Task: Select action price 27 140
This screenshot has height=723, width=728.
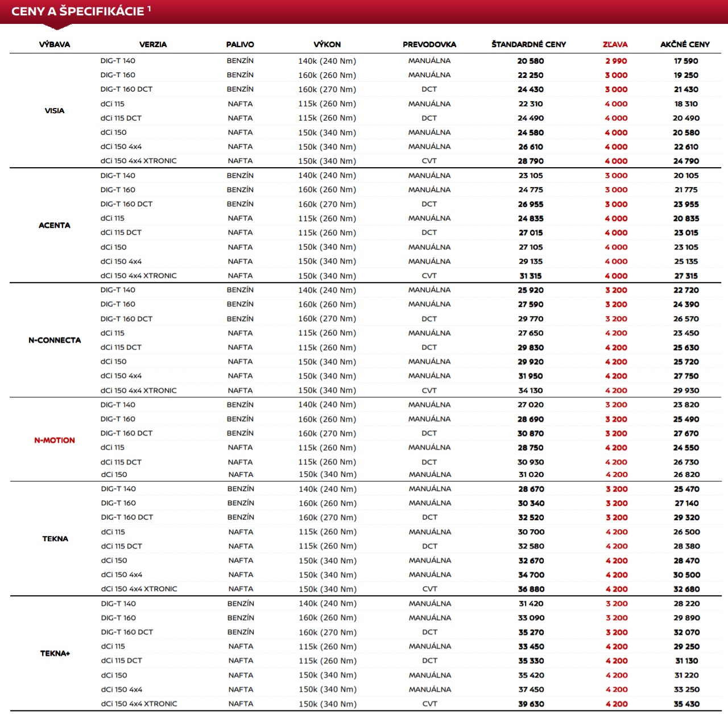Action: pyautogui.click(x=686, y=504)
